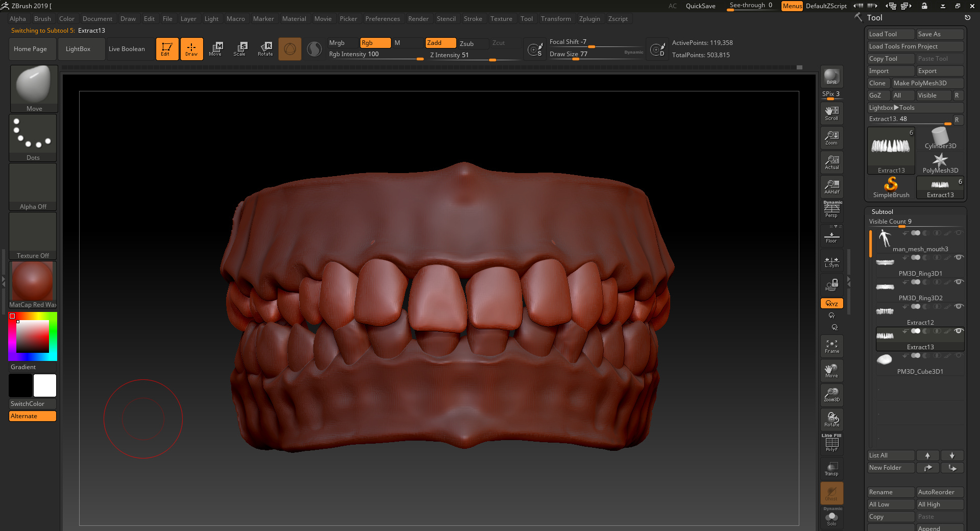Click the Frame view icon

pos(831,346)
